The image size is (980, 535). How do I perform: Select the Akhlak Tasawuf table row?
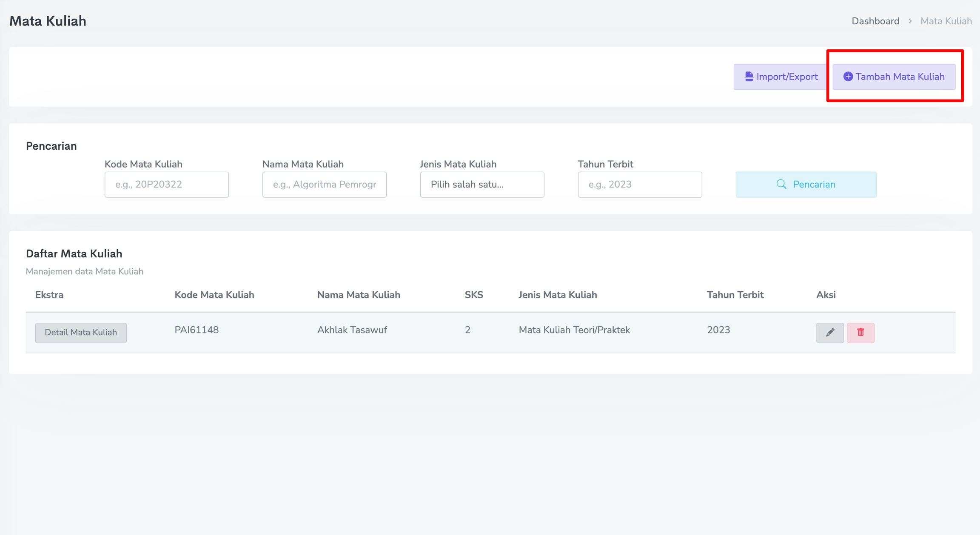coord(352,330)
